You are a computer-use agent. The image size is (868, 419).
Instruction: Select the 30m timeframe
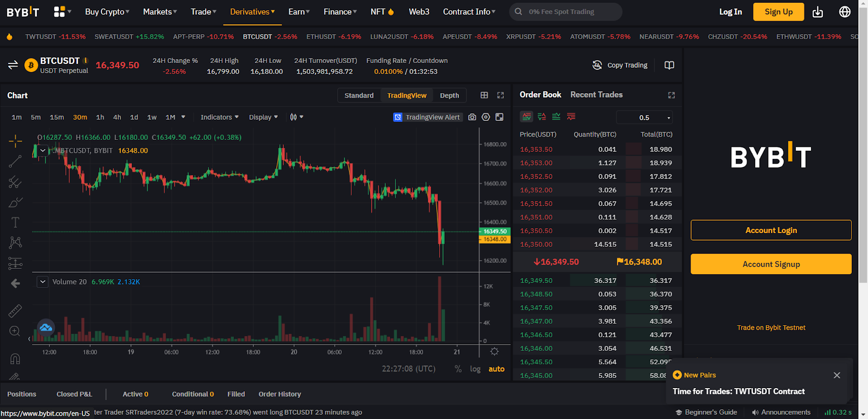coord(80,117)
